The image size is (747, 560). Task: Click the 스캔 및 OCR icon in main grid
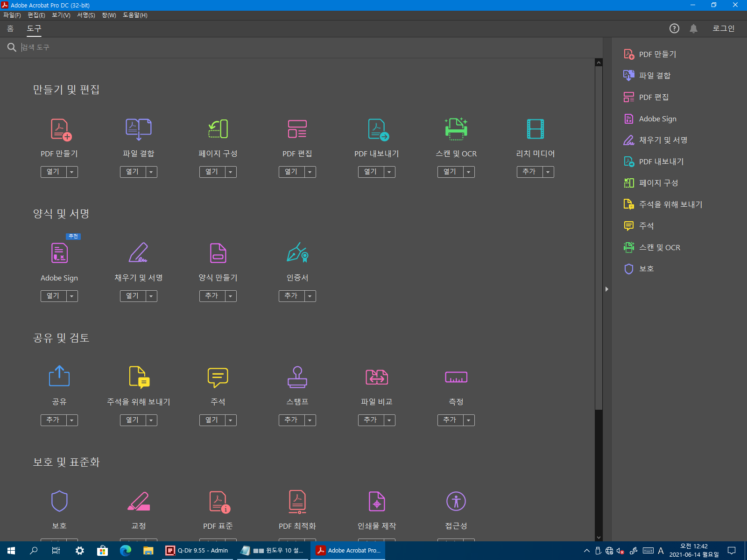pos(456,129)
